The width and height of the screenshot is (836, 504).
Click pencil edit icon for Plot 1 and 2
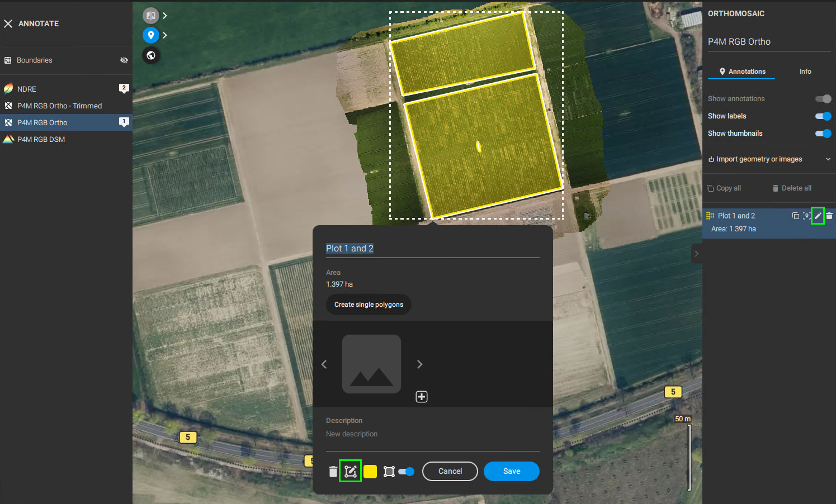click(818, 216)
